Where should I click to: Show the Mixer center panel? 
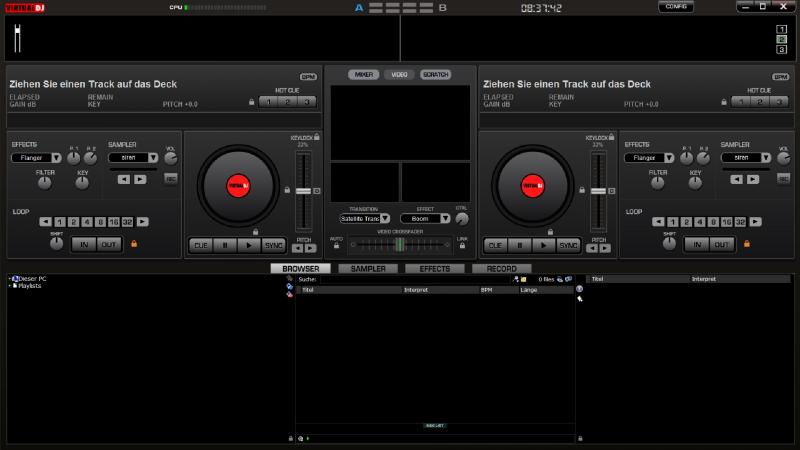364,74
